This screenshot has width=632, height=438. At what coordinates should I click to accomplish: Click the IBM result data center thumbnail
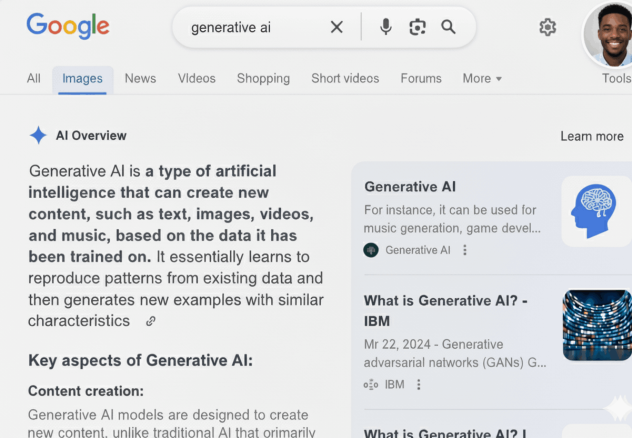coord(597,325)
